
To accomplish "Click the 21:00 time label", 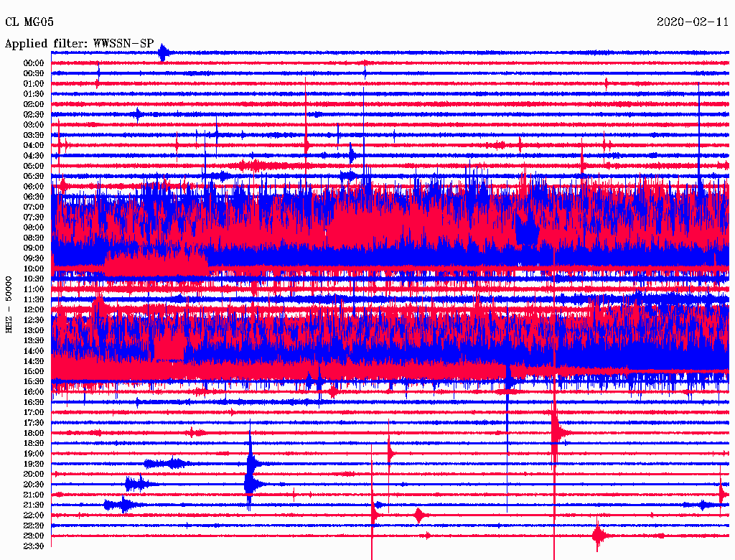I will point(34,495).
